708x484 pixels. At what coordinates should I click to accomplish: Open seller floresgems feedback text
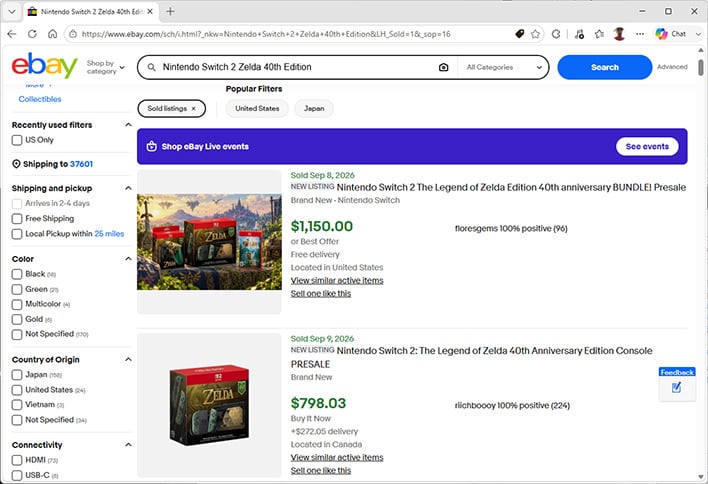tap(511, 228)
